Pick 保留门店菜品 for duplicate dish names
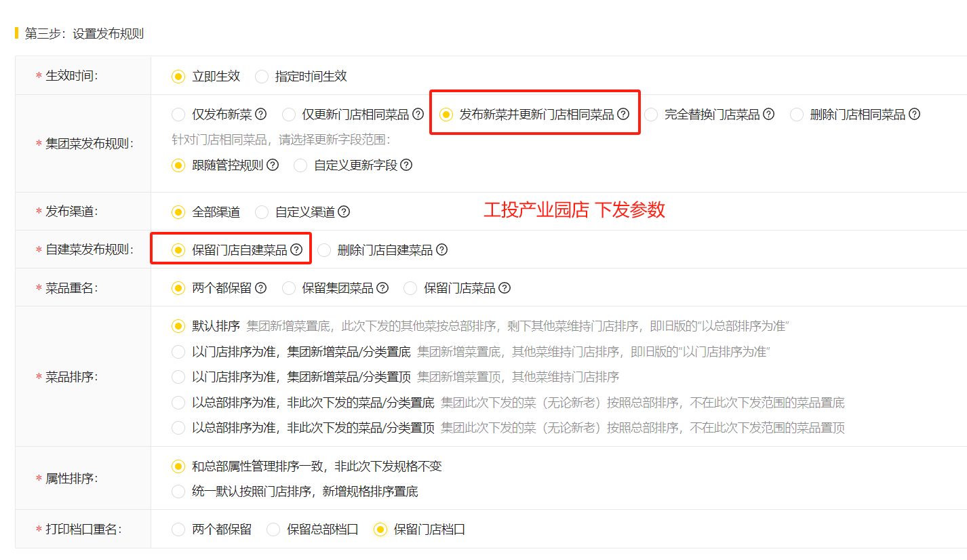Screen dimensions: 967x560 coord(410,288)
